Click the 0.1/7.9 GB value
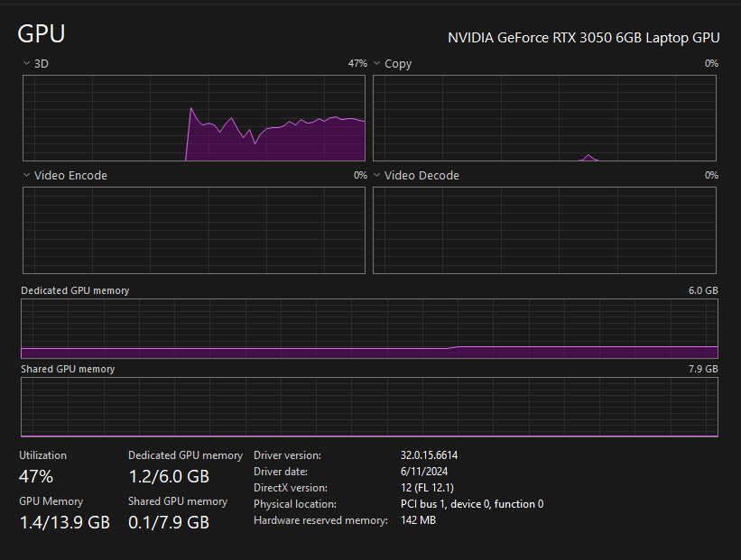Viewport: 741px width, 560px height. pos(169,522)
